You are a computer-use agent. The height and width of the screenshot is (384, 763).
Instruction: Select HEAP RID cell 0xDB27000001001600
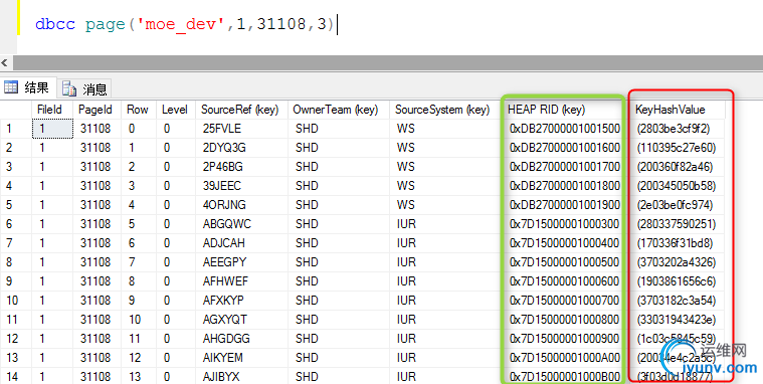click(564, 147)
